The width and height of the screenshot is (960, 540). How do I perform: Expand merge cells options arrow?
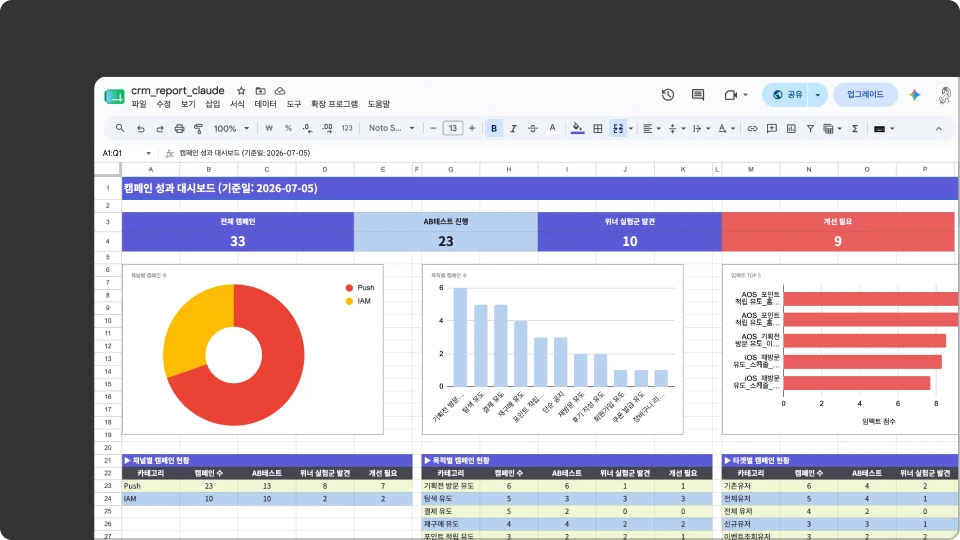[x=631, y=129]
